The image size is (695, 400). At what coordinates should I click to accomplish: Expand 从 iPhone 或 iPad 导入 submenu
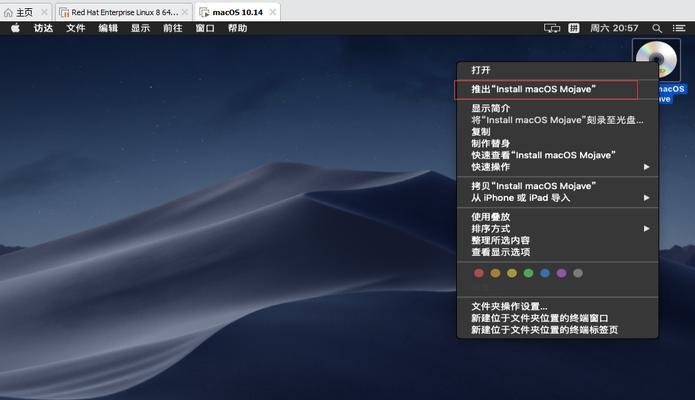[x=558, y=198]
